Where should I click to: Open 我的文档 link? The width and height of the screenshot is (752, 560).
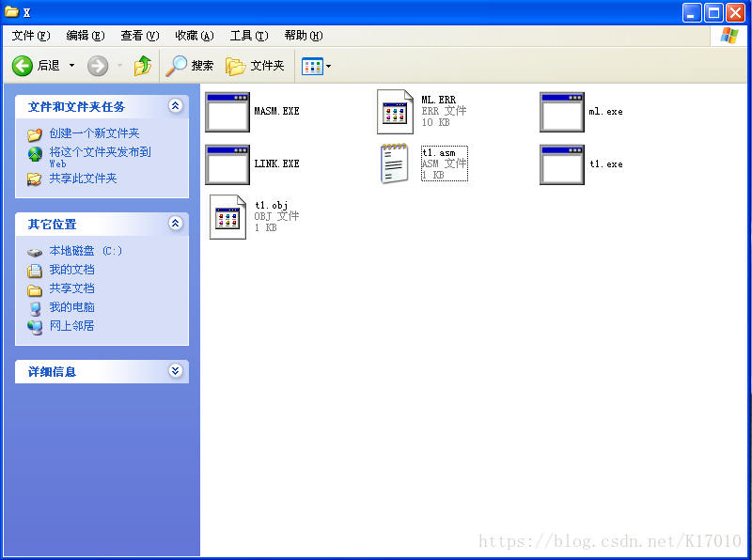(x=72, y=270)
